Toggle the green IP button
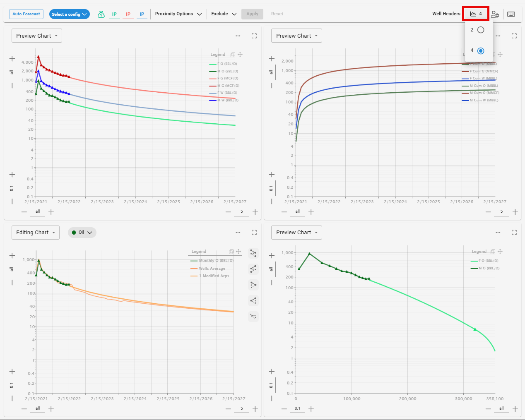The image size is (525, 420). [x=114, y=14]
